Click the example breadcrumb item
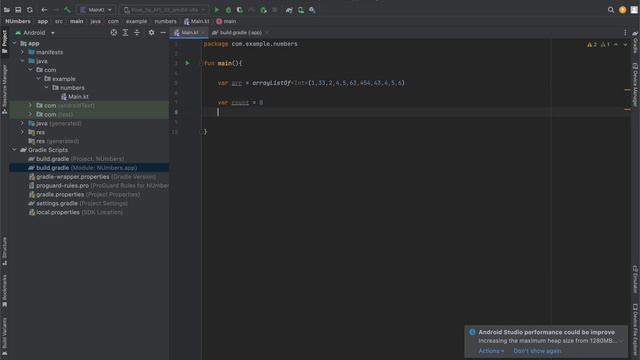The height and width of the screenshot is (360, 640). [x=136, y=21]
